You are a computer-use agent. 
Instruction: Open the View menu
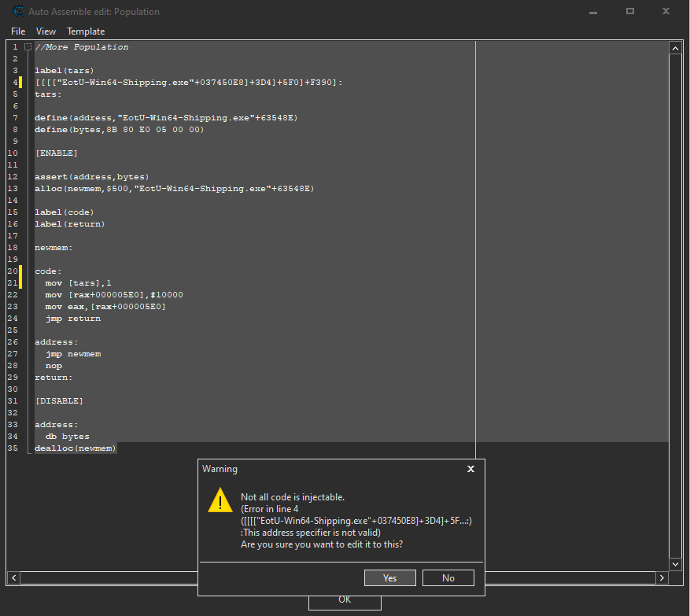coord(46,31)
